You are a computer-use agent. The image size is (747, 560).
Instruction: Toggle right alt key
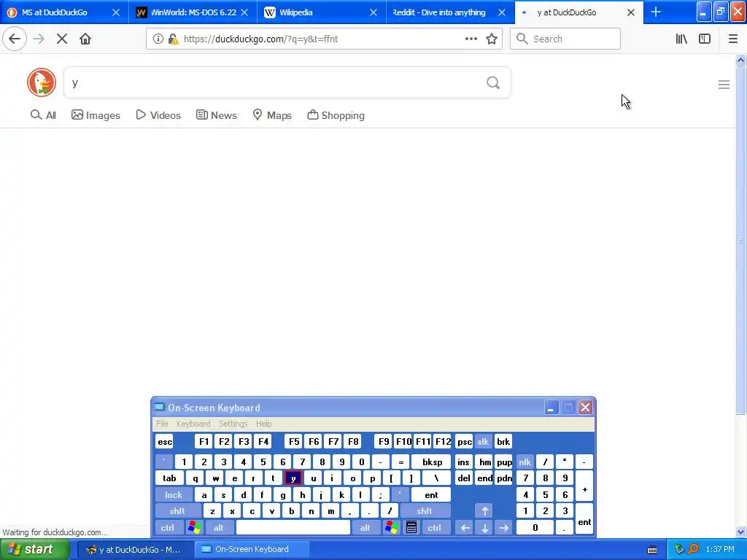[365, 528]
